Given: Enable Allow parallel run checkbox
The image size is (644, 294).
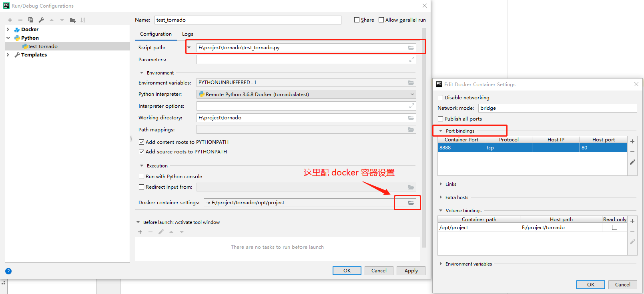Looking at the screenshot, I should coord(381,20).
